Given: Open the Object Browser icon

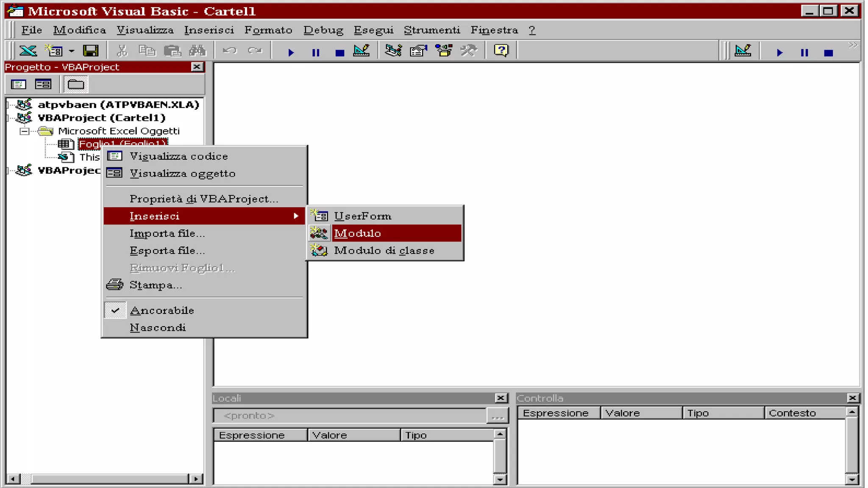Looking at the screenshot, I should click(x=444, y=51).
